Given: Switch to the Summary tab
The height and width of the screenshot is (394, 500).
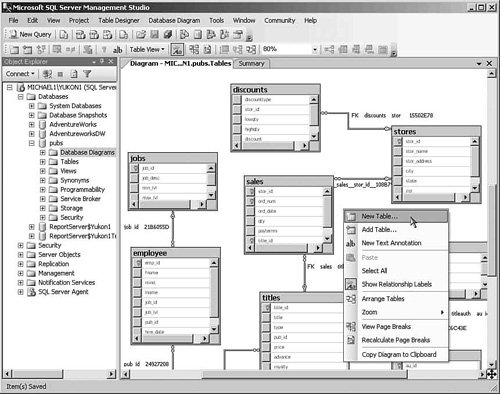Looking at the screenshot, I should click(251, 63).
